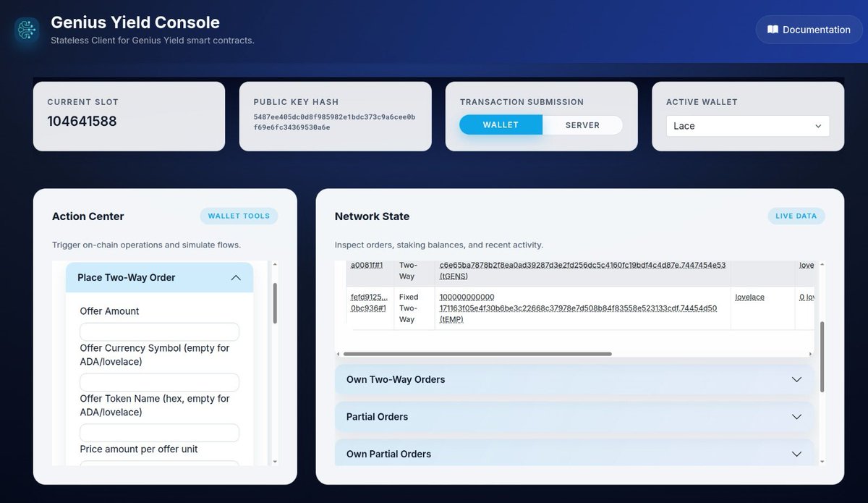Click the right arrow of table horizontal scrollbar
This screenshot has height=503, width=868.
tap(811, 354)
